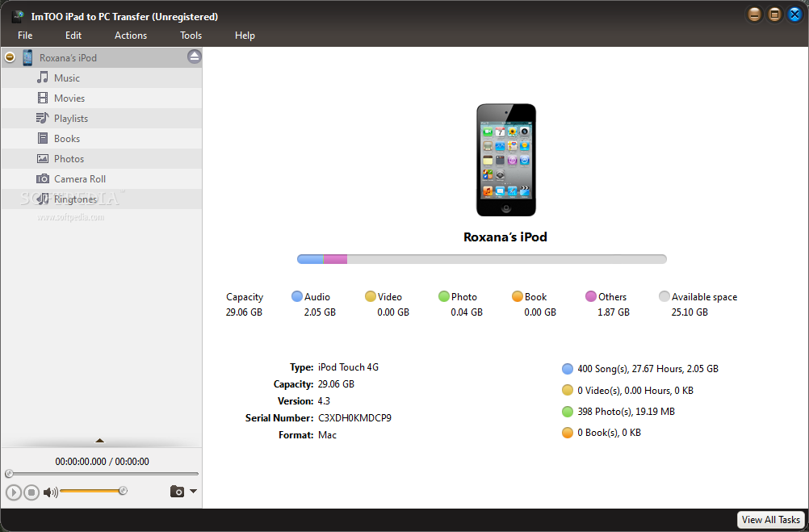This screenshot has width=809, height=532.
Task: Open the Tools menu
Action: (191, 36)
